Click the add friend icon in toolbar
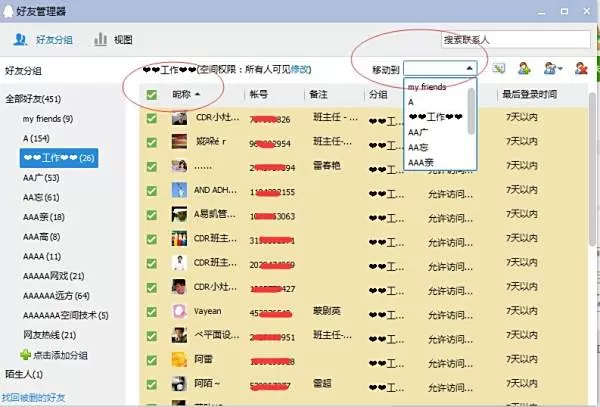This screenshot has width=600, height=407. point(524,68)
